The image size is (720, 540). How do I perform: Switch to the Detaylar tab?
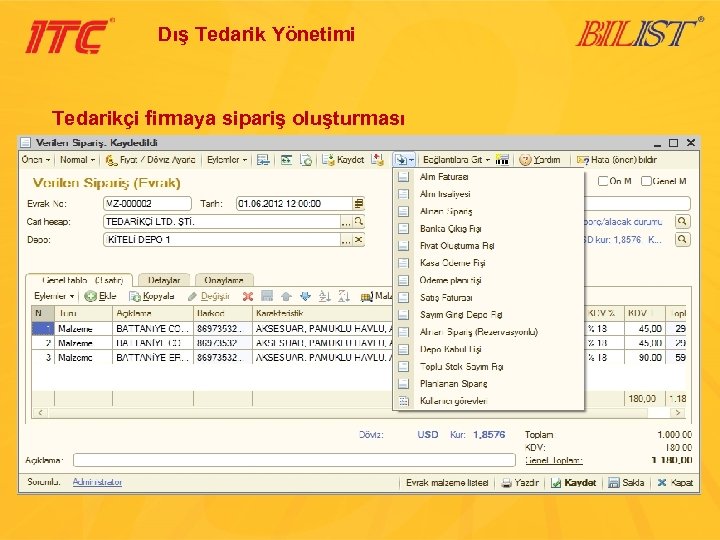click(164, 280)
